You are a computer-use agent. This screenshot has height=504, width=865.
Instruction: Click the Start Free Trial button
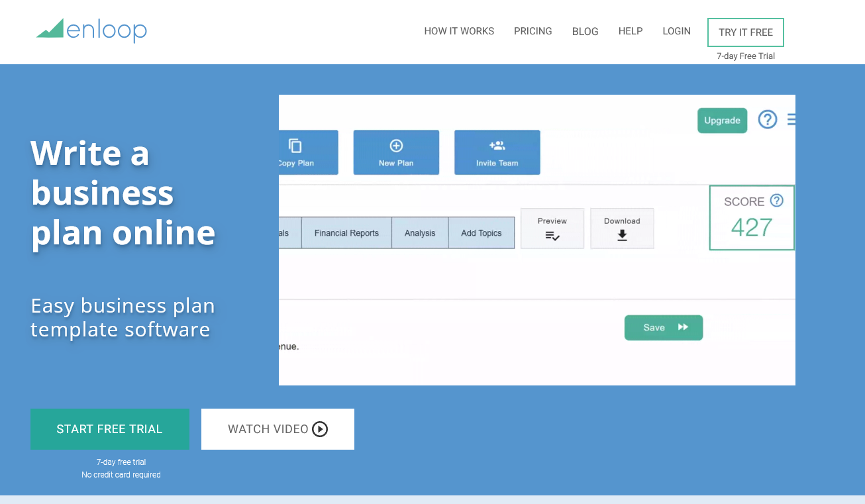(x=110, y=429)
